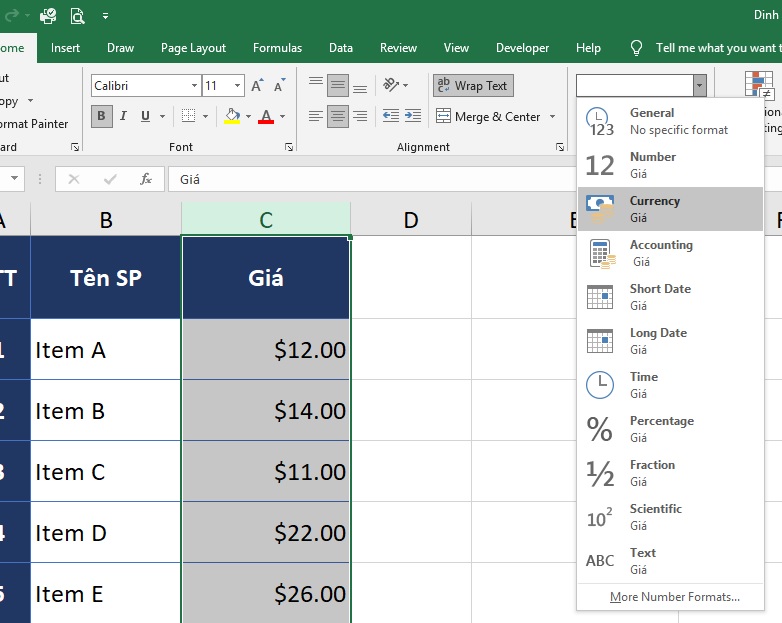Select Short Date format option

670,297
